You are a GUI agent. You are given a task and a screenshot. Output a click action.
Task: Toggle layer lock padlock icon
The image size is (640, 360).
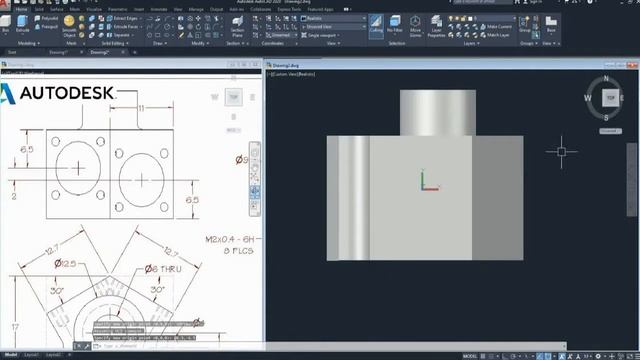(464, 18)
